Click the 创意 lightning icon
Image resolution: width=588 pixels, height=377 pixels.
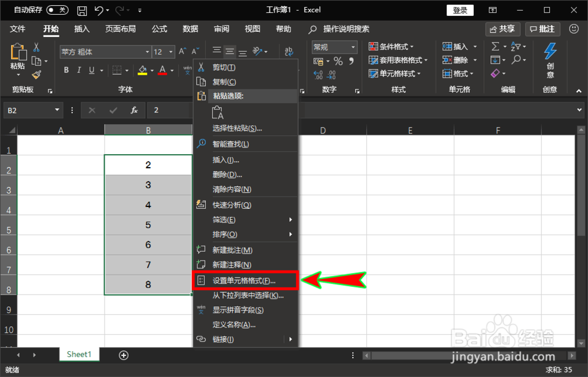click(x=550, y=51)
